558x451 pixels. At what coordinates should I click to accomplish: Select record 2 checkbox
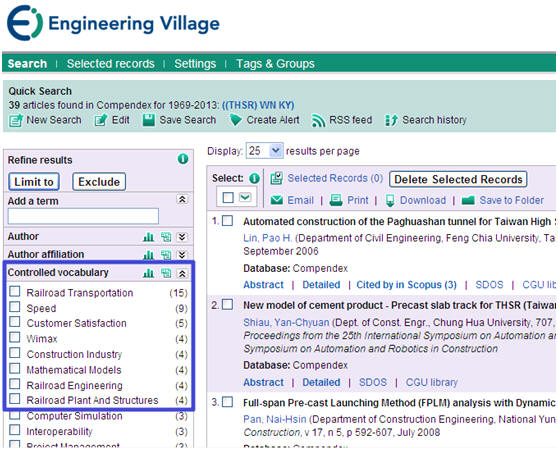[227, 305]
